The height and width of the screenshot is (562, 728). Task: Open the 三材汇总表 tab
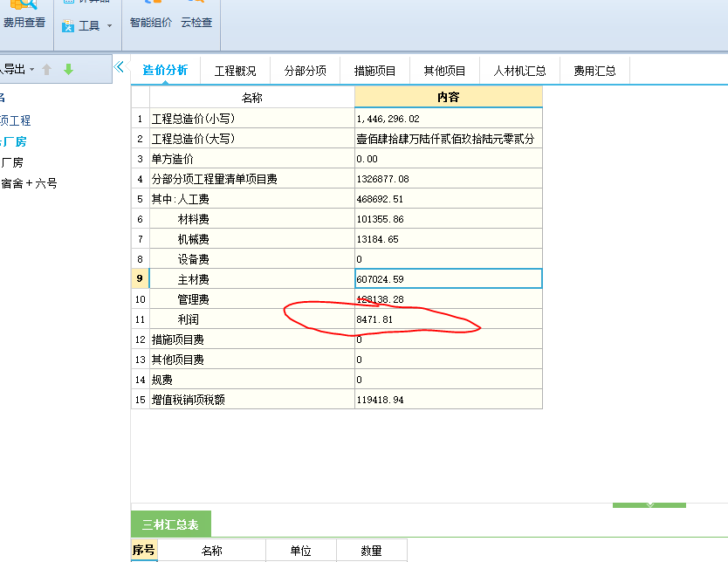pos(170,524)
